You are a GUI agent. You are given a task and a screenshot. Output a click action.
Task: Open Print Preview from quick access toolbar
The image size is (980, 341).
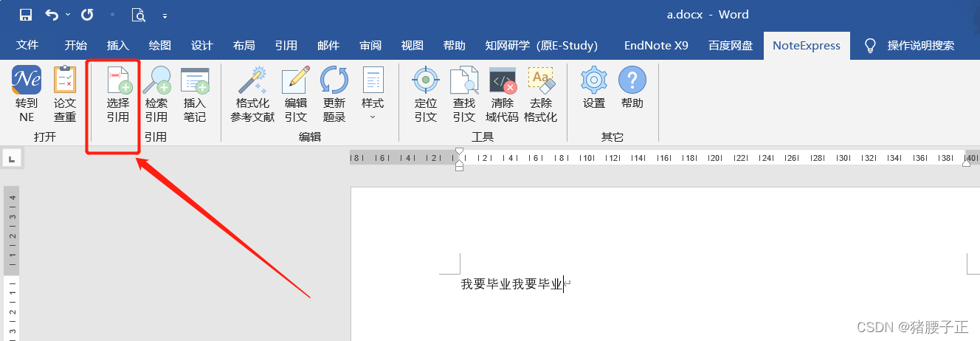tap(139, 15)
